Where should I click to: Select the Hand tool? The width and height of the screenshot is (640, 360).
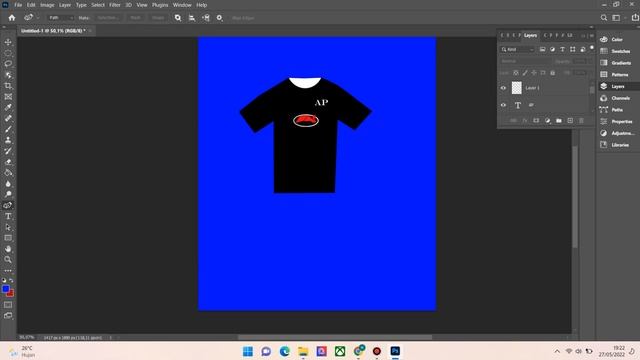point(8,249)
